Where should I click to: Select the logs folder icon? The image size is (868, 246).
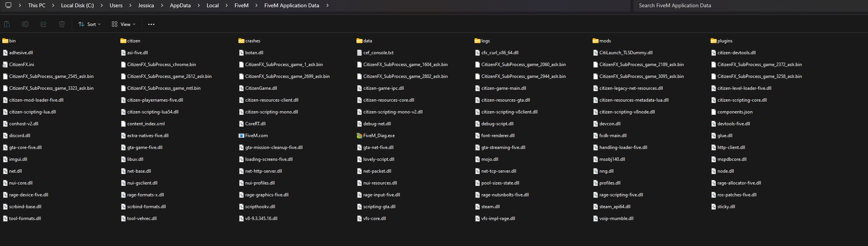coord(478,41)
